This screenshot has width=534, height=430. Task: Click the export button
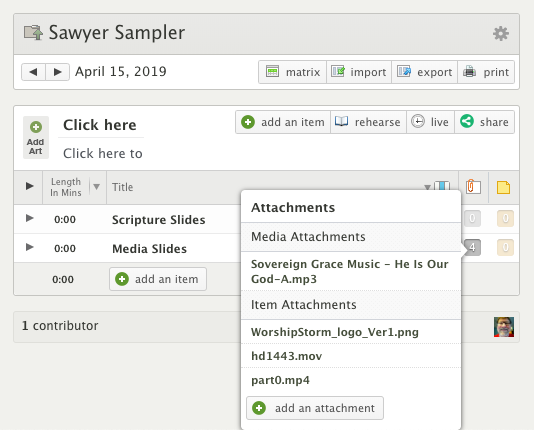pos(425,72)
